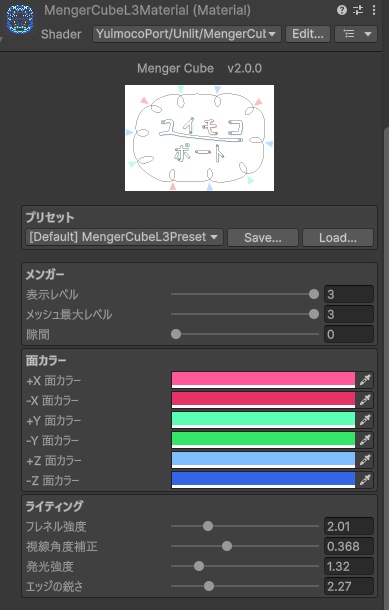Click the -Z 面カラー label
Viewport: 389px width, 610px height.
[x=53, y=480]
